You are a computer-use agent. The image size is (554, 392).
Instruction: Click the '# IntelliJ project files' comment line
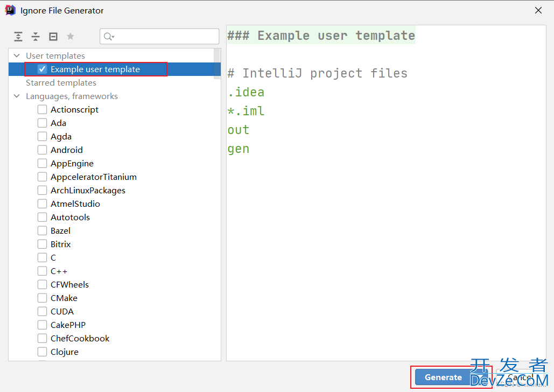tap(317, 73)
